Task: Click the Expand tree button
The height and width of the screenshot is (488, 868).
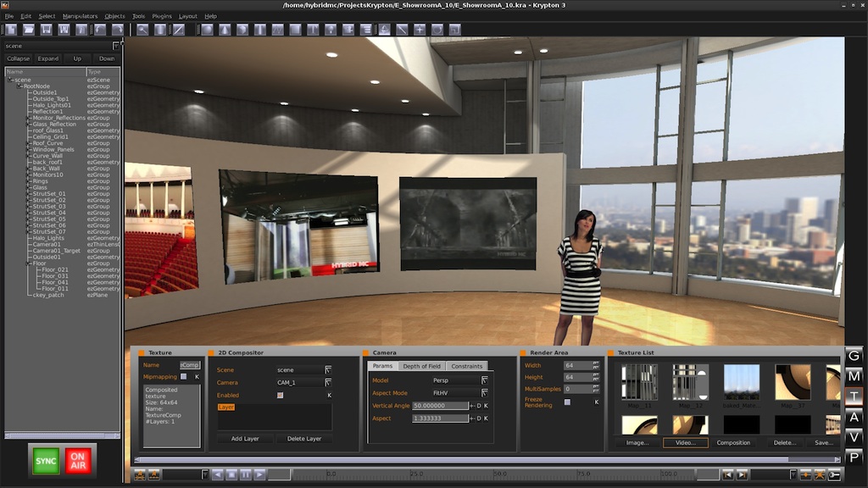Action: click(x=47, y=58)
